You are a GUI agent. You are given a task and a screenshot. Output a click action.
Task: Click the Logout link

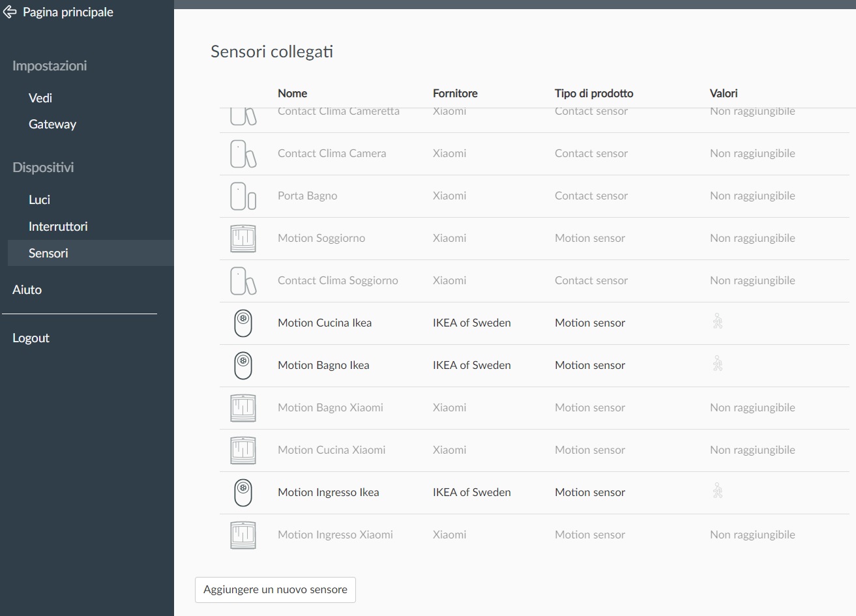tap(31, 338)
